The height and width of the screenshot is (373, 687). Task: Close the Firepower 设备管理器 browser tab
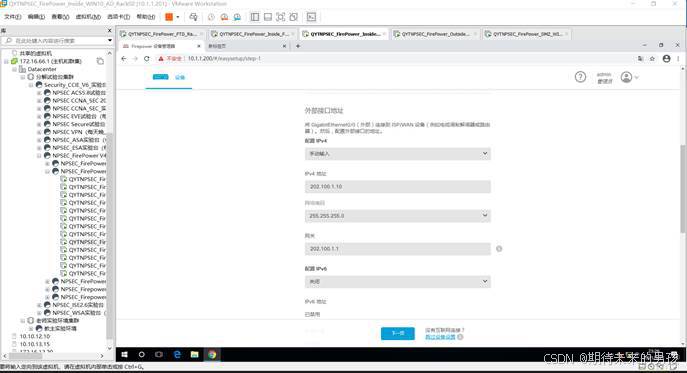point(198,46)
